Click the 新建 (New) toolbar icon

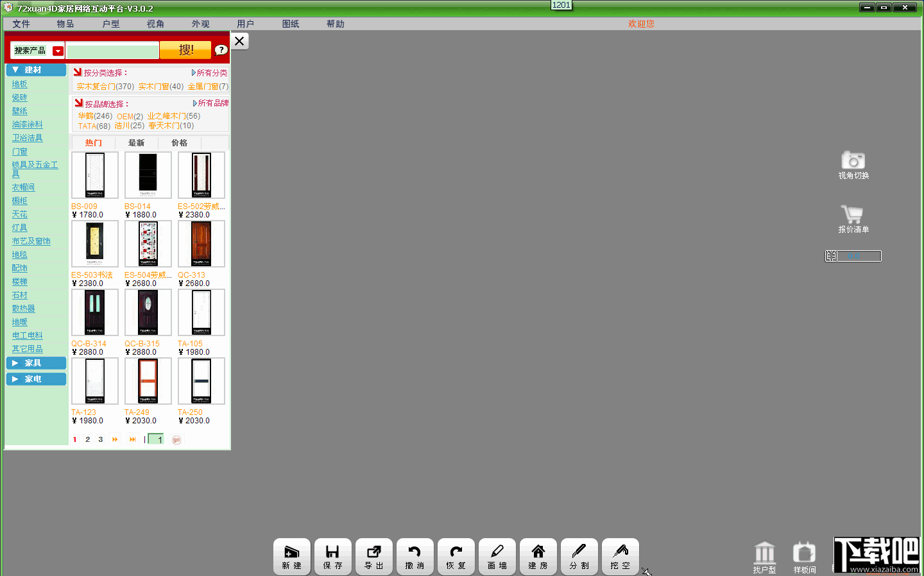coord(292,556)
